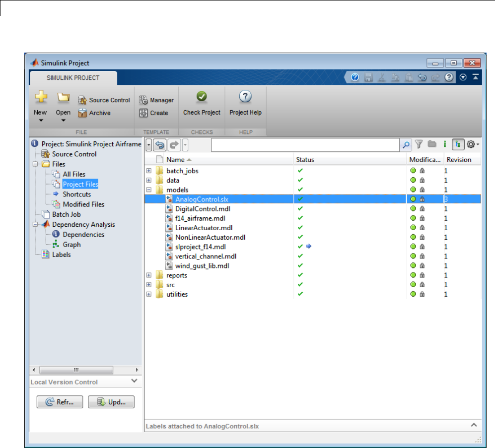Minimize the toolstrip with the collapse arrow
The width and height of the screenshot is (495, 448).
pyautogui.click(x=476, y=77)
